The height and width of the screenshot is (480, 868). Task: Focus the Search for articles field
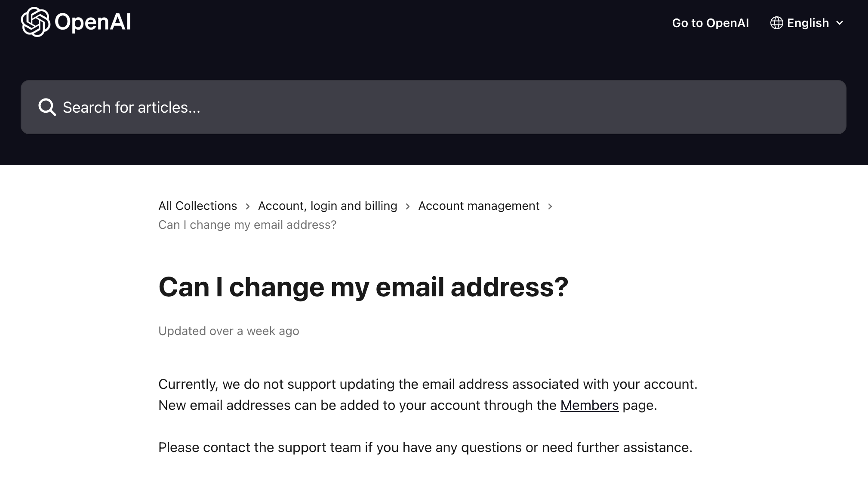point(430,107)
